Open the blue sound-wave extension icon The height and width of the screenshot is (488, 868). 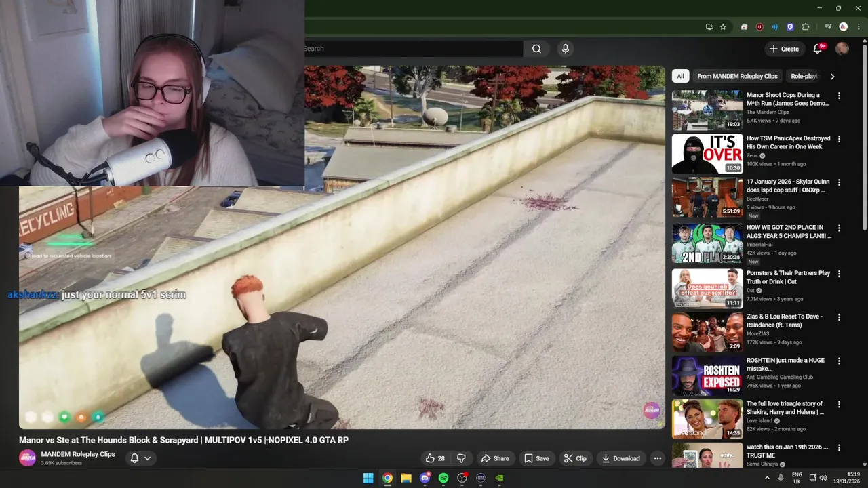[774, 27]
